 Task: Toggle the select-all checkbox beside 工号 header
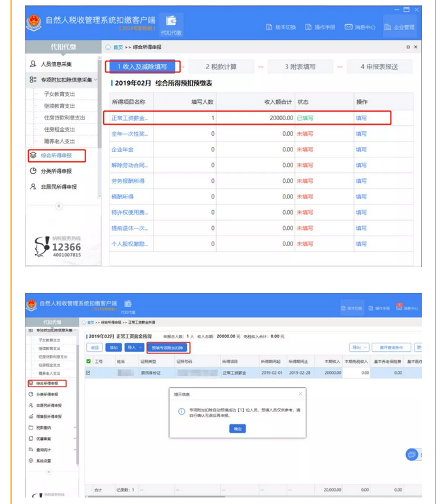coord(89,361)
